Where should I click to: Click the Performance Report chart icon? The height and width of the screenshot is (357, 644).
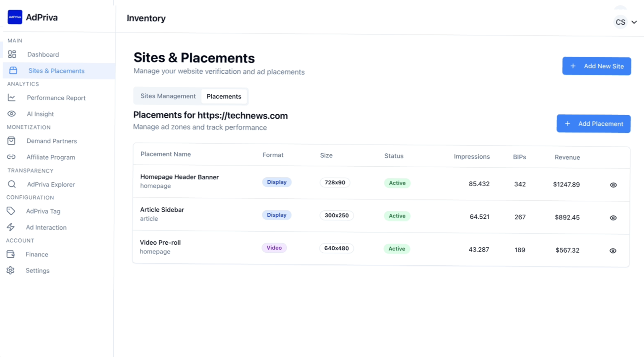tap(12, 98)
